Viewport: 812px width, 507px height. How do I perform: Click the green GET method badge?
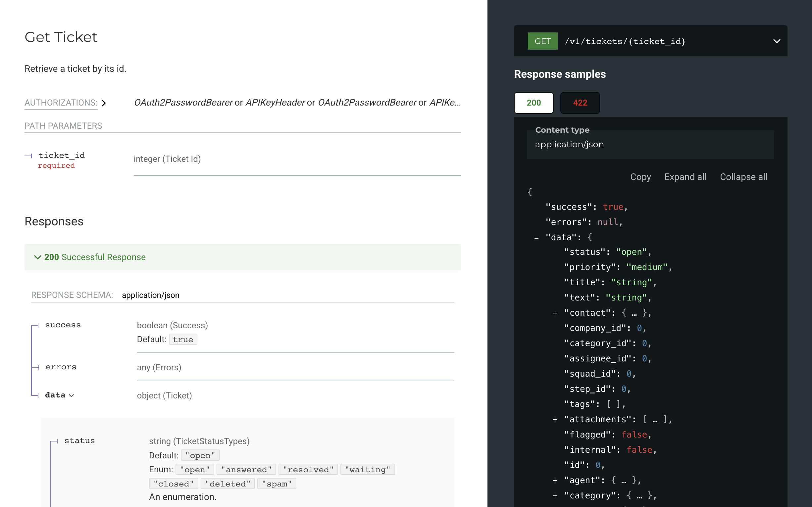click(x=542, y=41)
